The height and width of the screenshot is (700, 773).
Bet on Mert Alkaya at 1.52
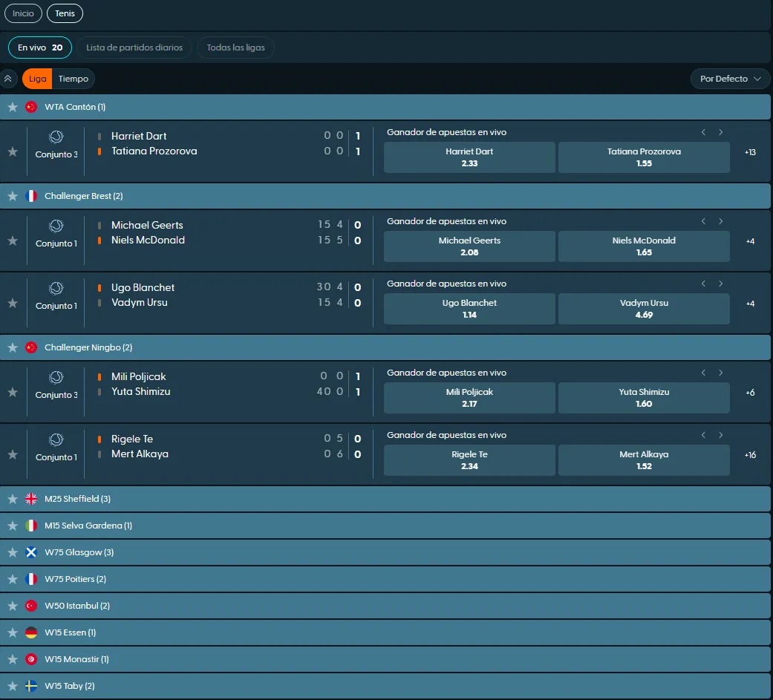(x=644, y=460)
